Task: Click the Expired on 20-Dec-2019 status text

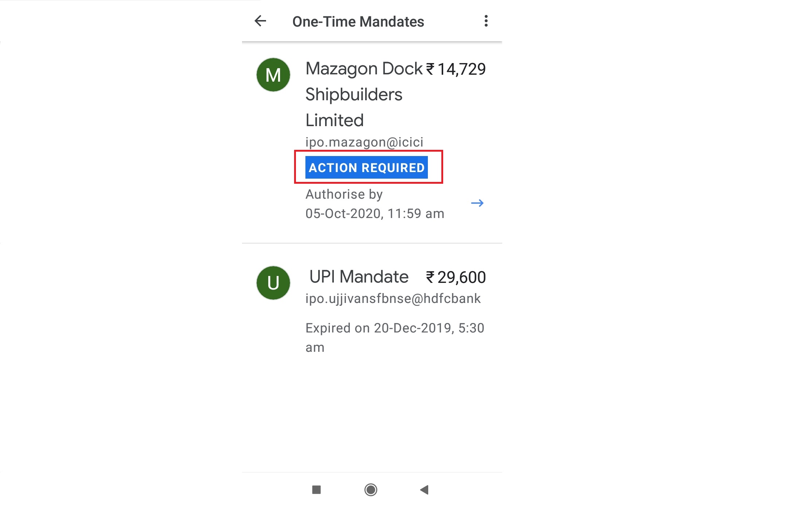Action: (x=395, y=328)
